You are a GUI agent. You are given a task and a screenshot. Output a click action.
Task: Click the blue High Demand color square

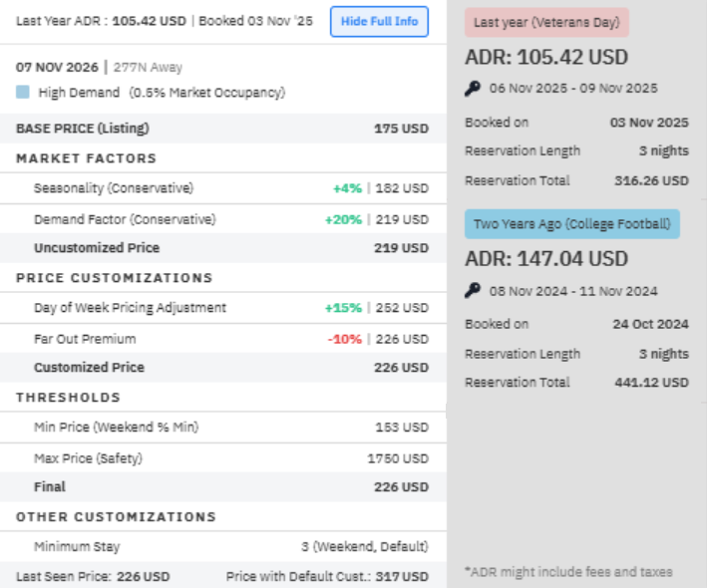(23, 93)
